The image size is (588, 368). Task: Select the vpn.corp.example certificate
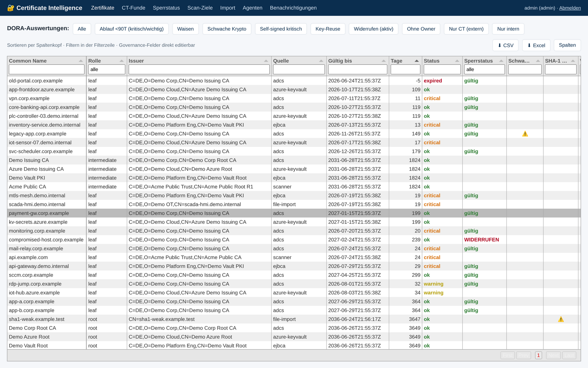click(x=293, y=98)
